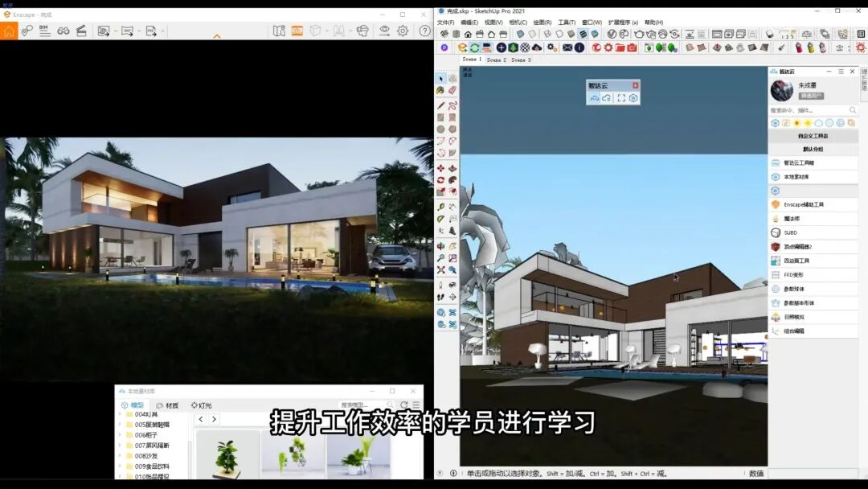Click Enscape screenshot export icon
The width and height of the screenshot is (868, 489).
[x=104, y=31]
